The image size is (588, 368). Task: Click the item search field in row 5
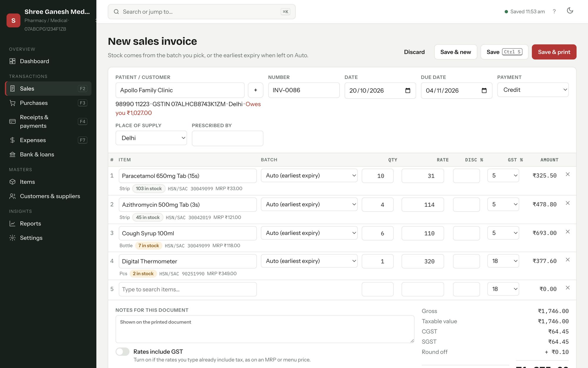coord(188,289)
